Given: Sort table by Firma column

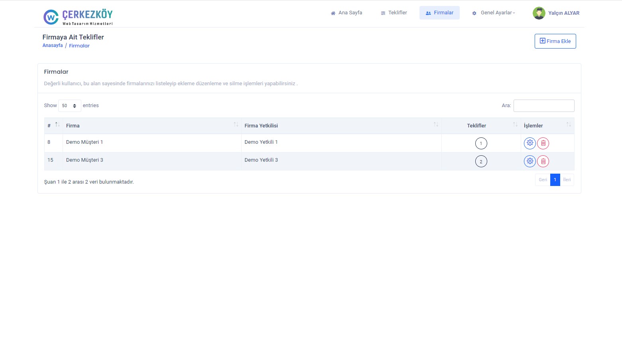Looking at the screenshot, I should tap(152, 125).
